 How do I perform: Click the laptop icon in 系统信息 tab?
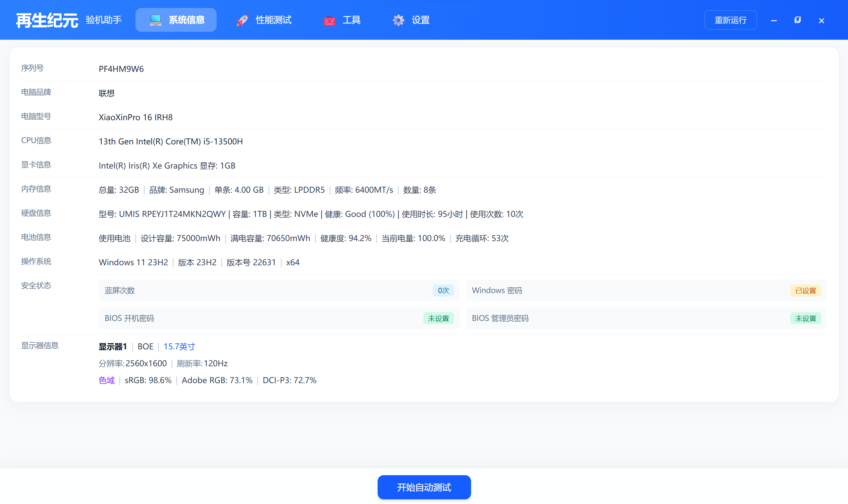(x=156, y=20)
